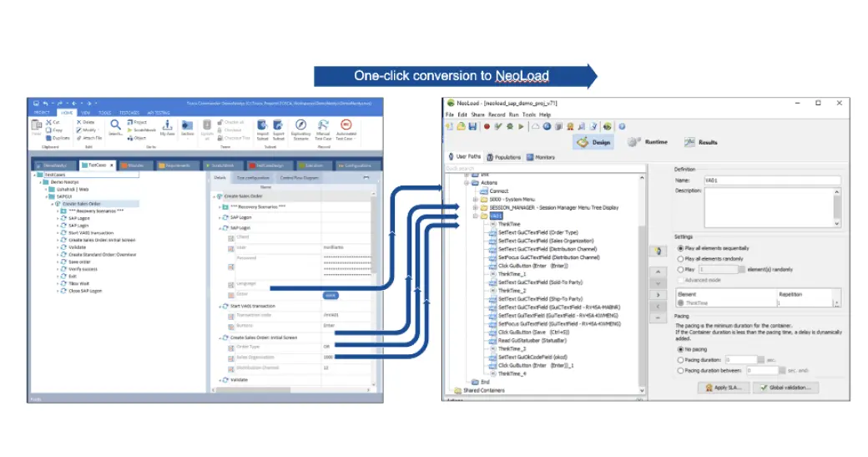Select Play all elements sequentially option
The image size is (868, 457).
coord(679,248)
